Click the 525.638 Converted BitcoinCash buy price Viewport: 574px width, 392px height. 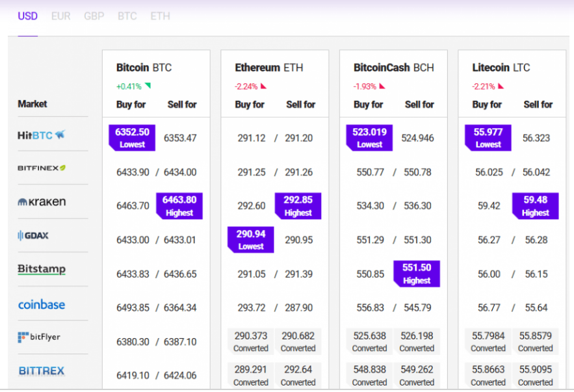pos(369,341)
